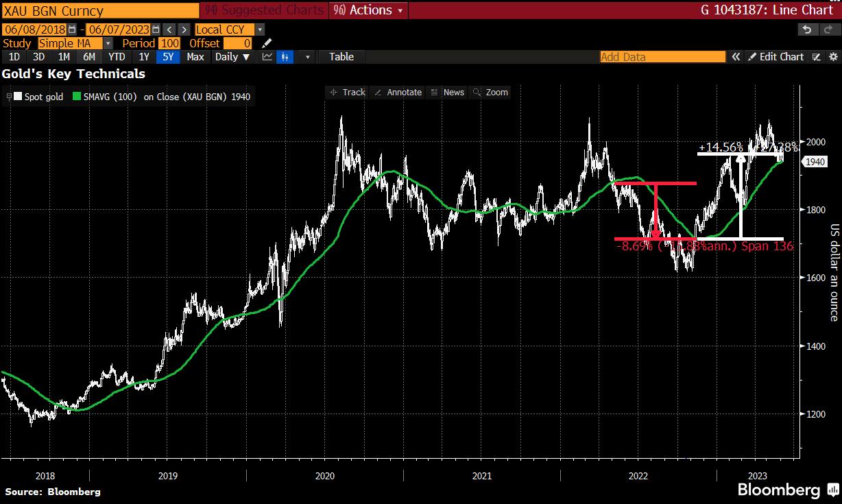The image size is (842, 504).
Task: Open the end date calendar picker
Action: (x=156, y=29)
